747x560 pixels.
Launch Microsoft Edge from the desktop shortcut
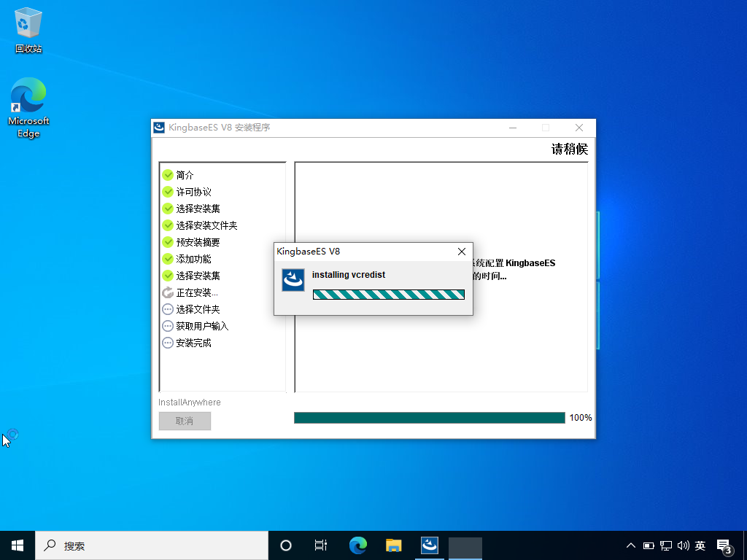(28, 106)
